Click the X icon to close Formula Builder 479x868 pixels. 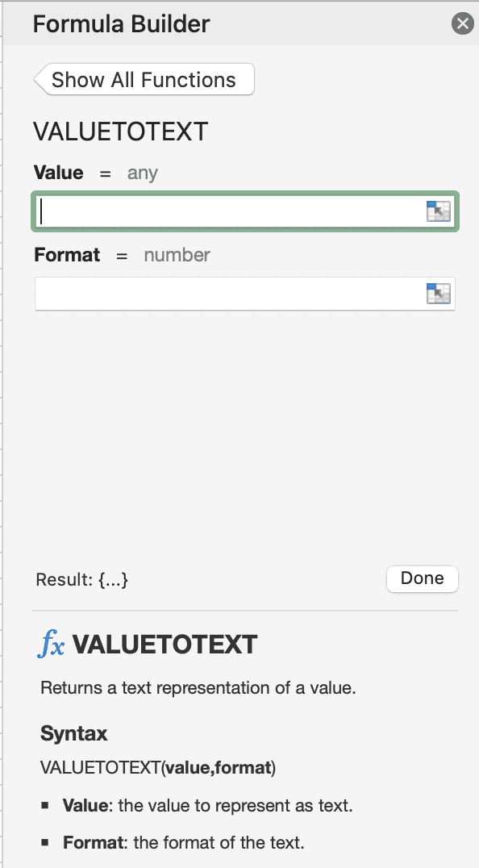point(462,23)
